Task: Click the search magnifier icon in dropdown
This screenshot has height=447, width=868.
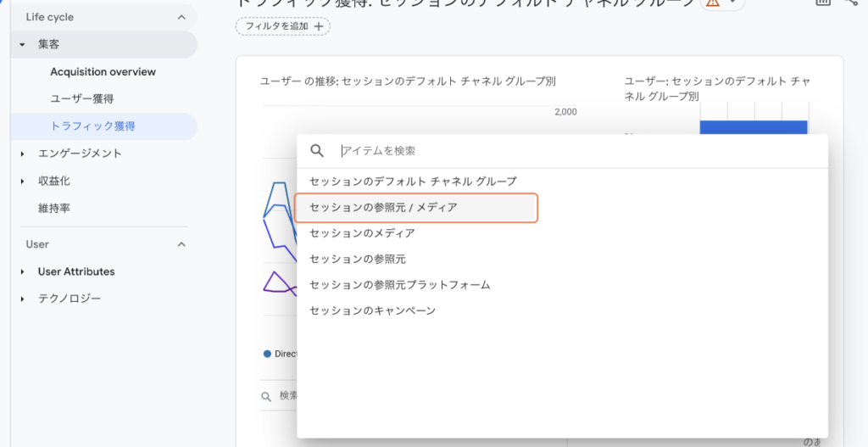Action: click(x=317, y=151)
